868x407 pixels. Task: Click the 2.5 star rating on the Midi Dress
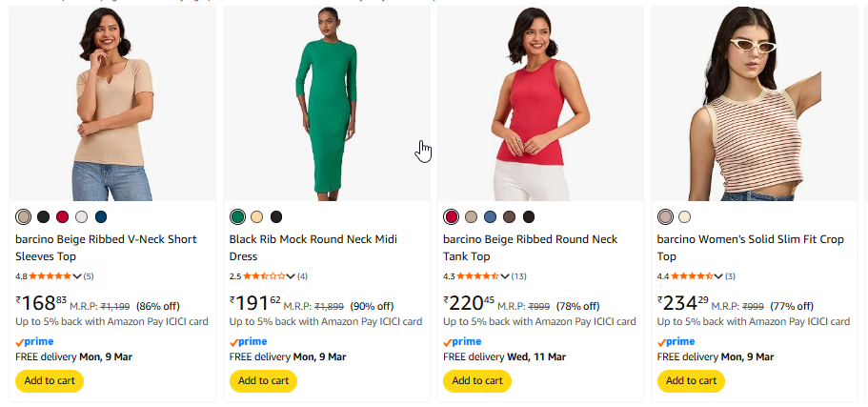(264, 276)
